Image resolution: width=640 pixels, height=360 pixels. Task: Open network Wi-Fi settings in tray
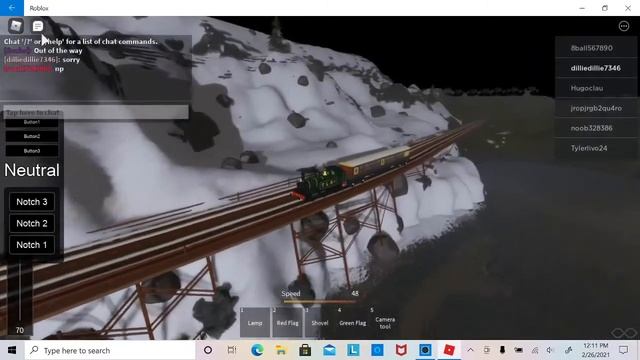[x=534, y=350]
